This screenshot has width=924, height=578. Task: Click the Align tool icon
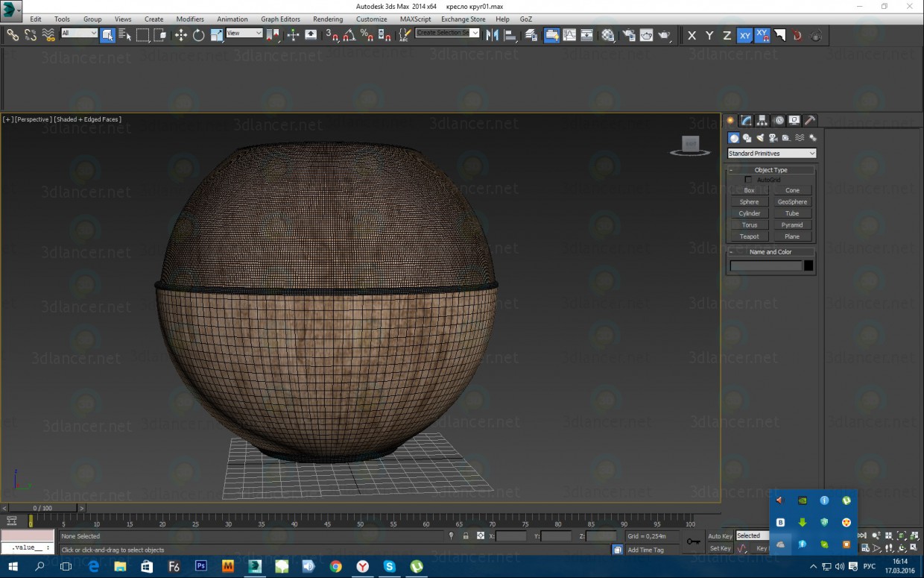pos(510,34)
